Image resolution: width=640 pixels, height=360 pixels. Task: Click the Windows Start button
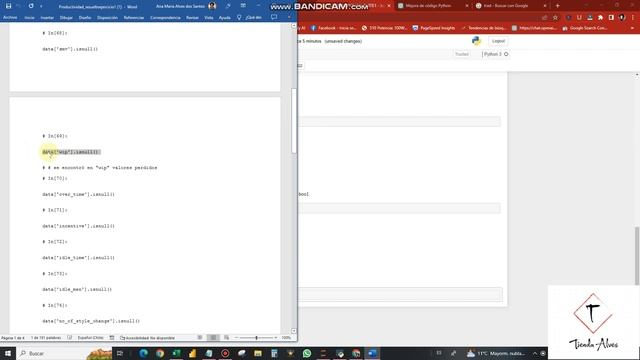[8, 353]
